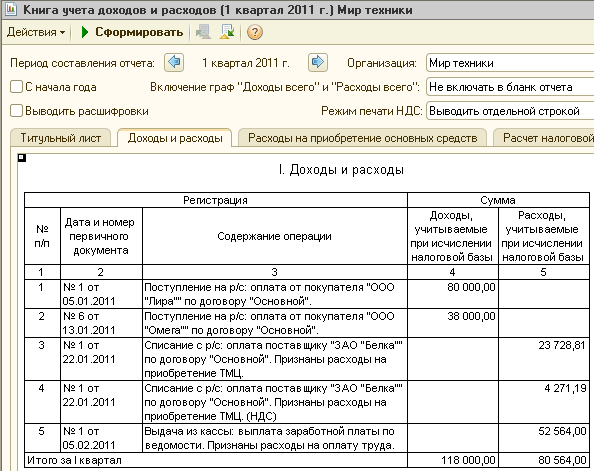Select the total expenses 80 564,00
The width and height of the screenshot is (594, 471).
[543, 460]
